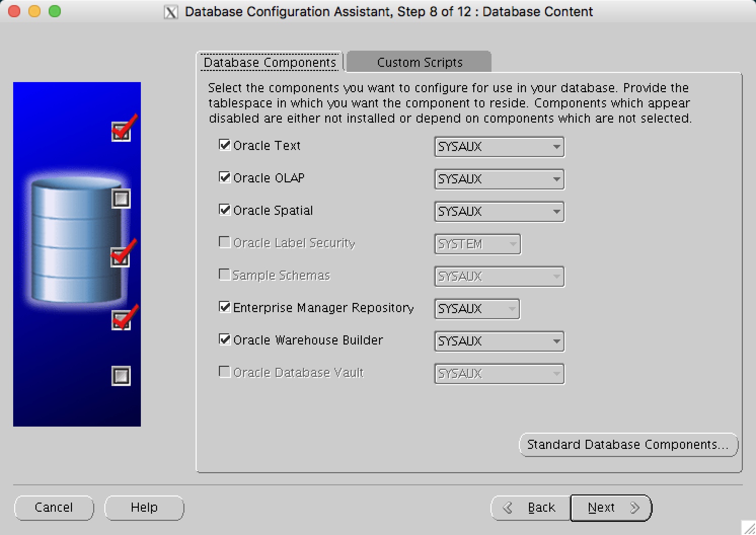Click the 'Oracle Spatial' label text

[273, 210]
